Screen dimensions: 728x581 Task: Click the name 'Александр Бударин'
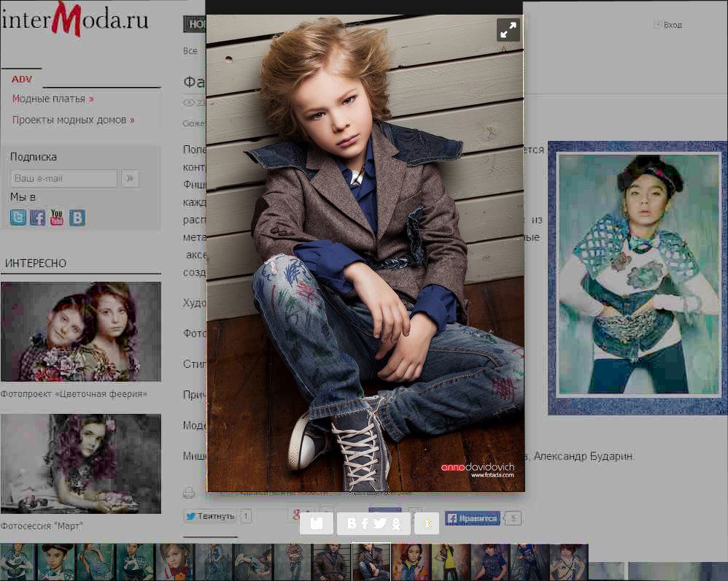583,456
